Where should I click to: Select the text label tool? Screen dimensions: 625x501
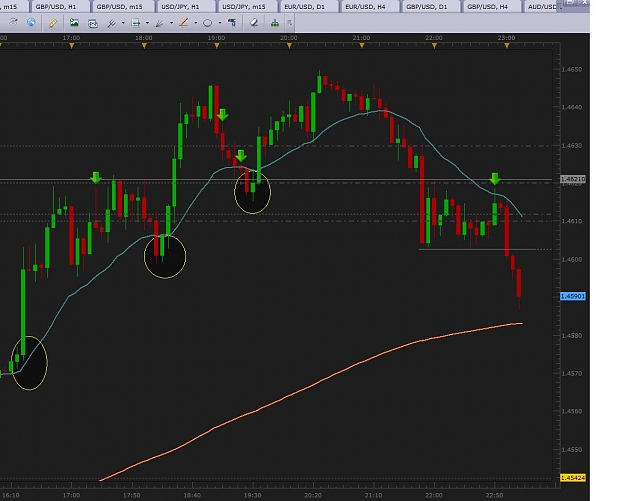232,23
